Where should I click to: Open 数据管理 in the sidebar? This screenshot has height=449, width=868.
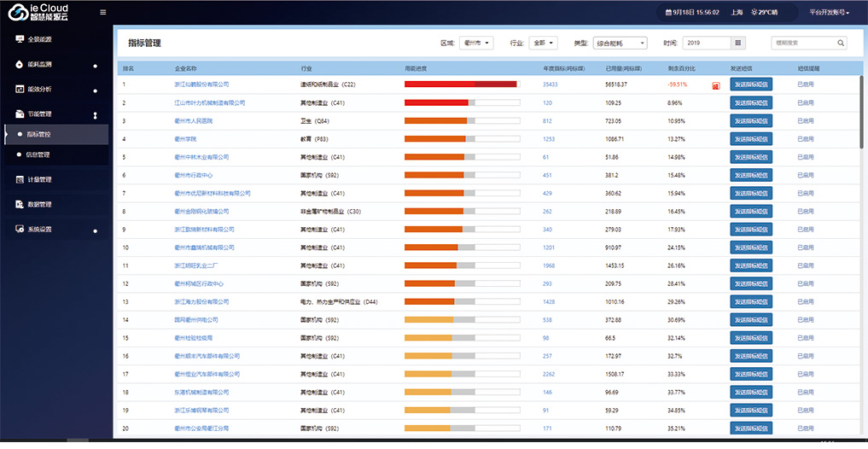point(40,204)
